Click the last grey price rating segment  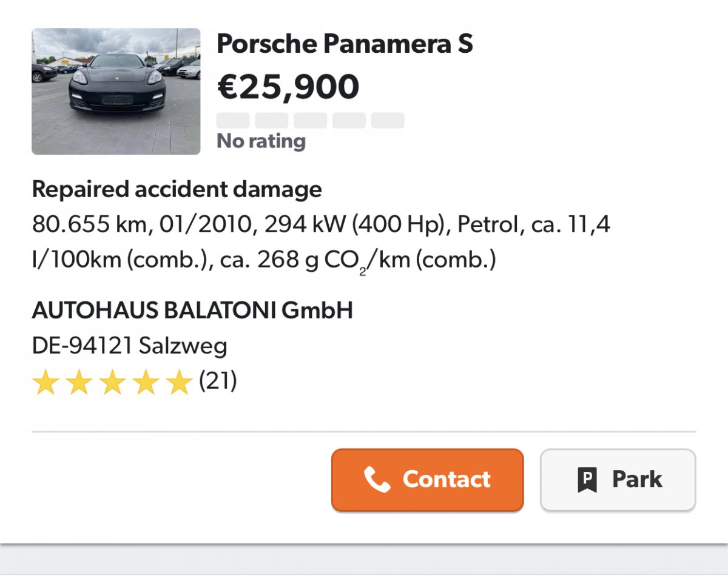388,120
